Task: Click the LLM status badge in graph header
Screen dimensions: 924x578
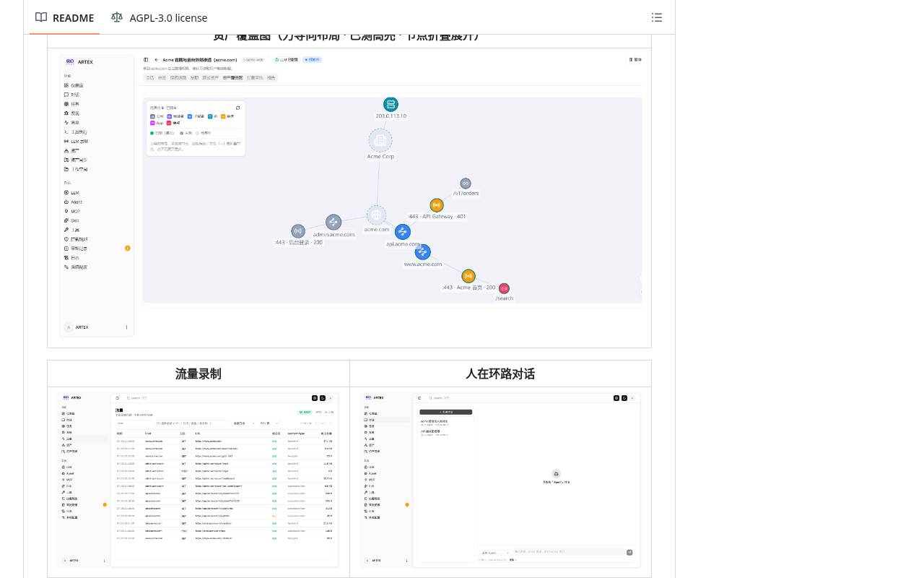Action: tap(287, 60)
